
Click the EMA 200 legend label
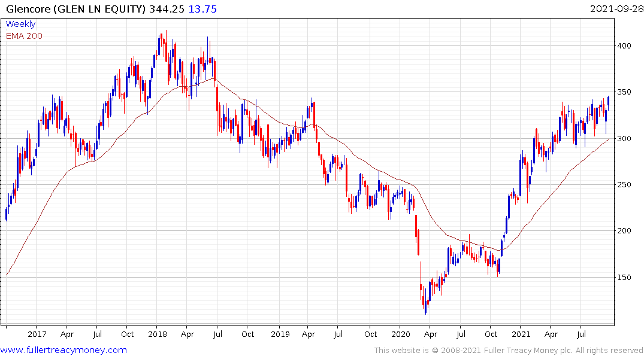pos(24,36)
